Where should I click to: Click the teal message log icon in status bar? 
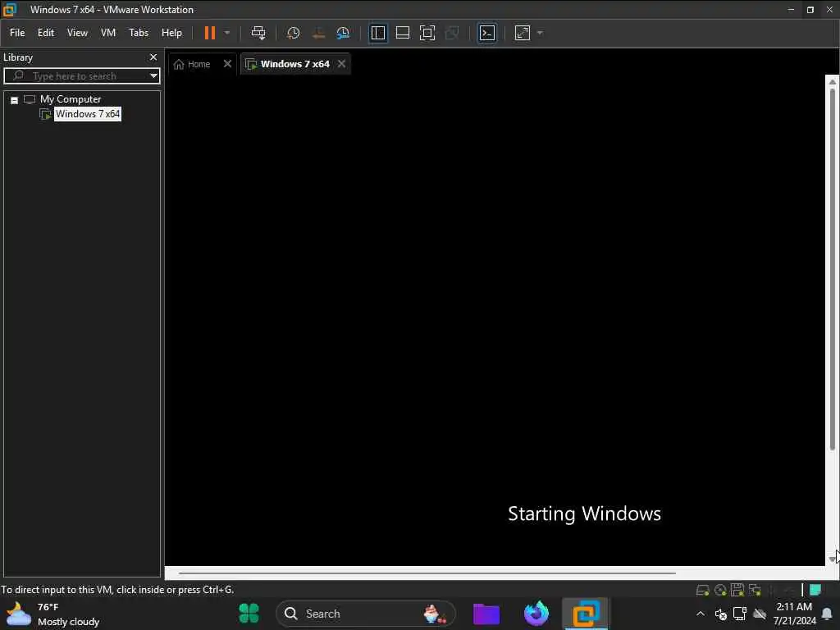click(x=815, y=590)
